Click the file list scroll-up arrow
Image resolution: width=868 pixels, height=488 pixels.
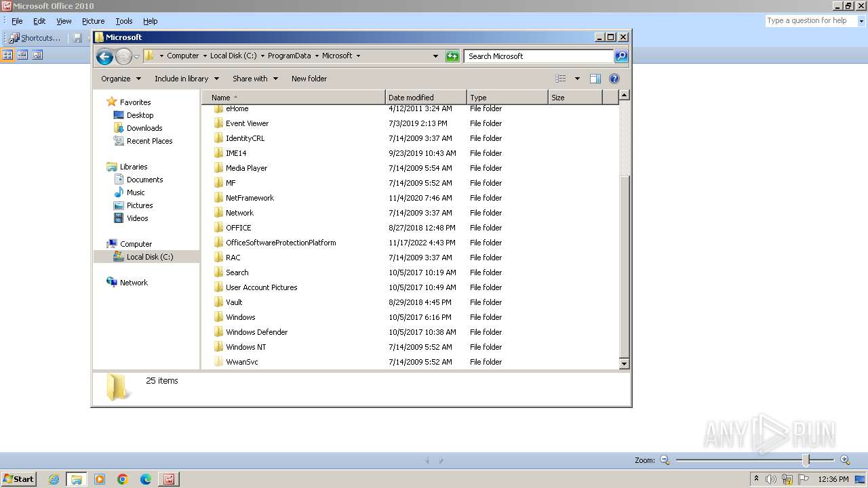click(625, 96)
